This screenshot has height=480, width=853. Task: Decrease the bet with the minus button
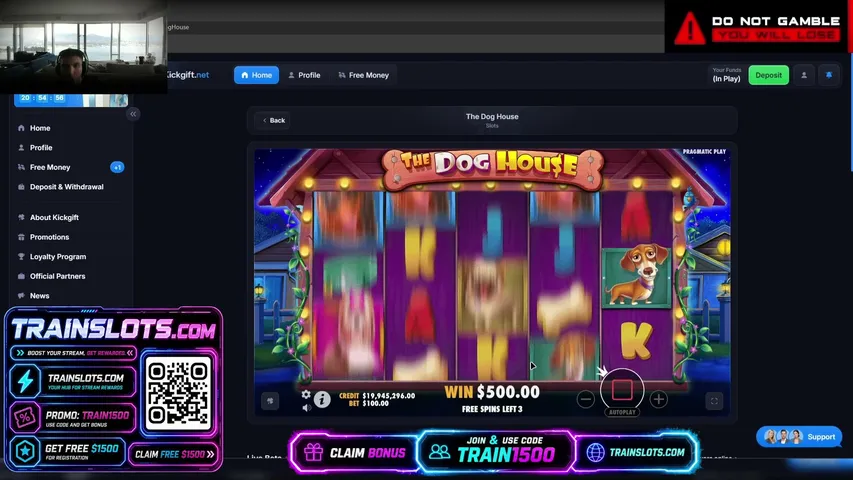pos(585,399)
